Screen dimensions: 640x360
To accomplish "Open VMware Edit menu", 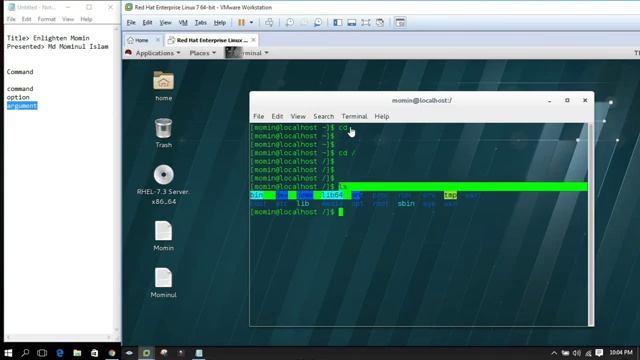I will click(x=147, y=22).
